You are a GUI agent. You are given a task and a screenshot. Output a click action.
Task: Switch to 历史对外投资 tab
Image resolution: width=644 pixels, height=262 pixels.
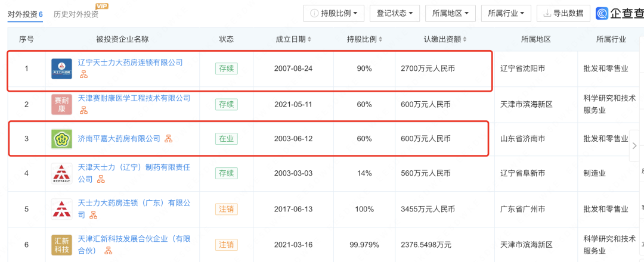(76, 14)
